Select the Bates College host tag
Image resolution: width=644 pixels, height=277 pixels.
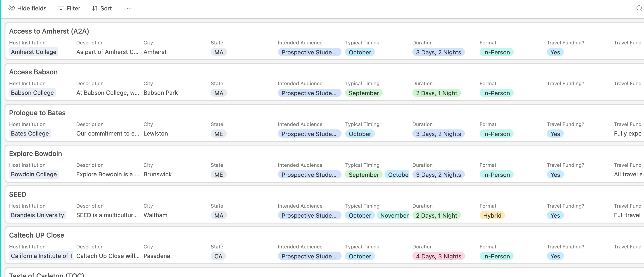click(x=30, y=134)
